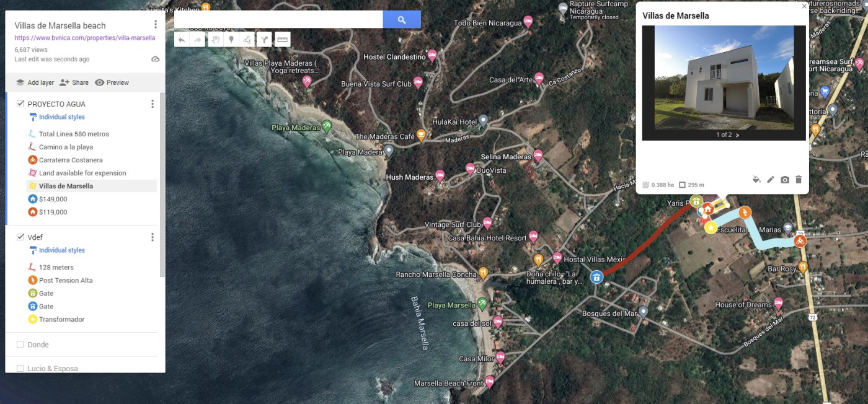
Task: Click the undo arrow in map toolbar
Action: [182, 40]
